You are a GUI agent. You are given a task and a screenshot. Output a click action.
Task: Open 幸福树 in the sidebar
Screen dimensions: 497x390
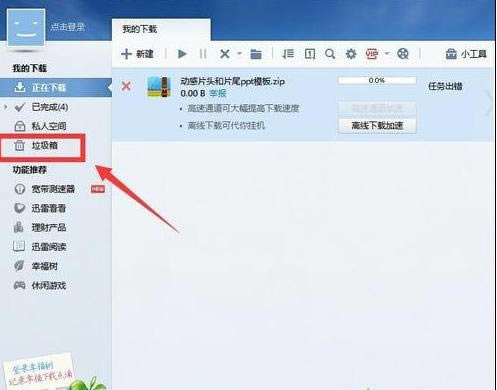point(45,266)
